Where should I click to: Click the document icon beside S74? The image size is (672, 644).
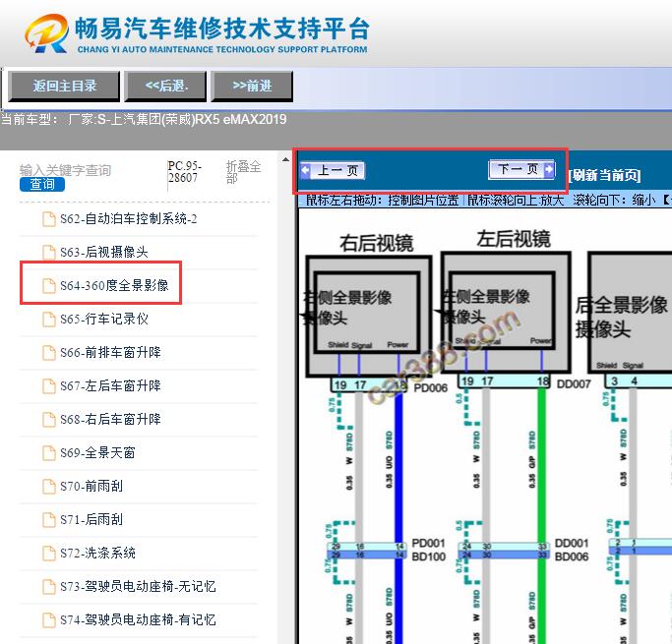coord(49,619)
